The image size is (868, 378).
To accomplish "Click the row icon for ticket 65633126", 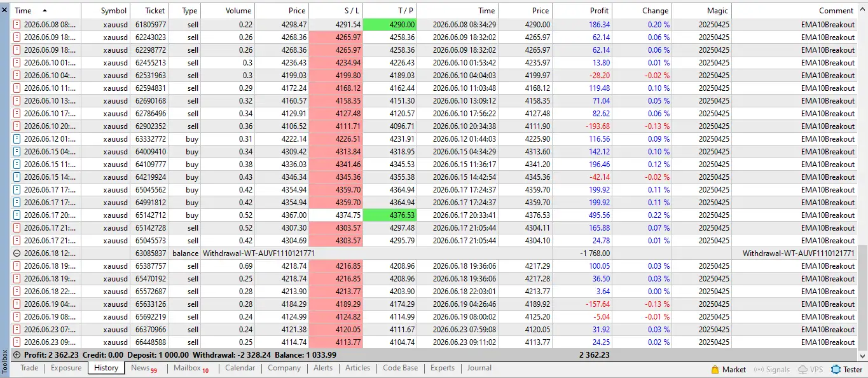I will coord(17,304).
